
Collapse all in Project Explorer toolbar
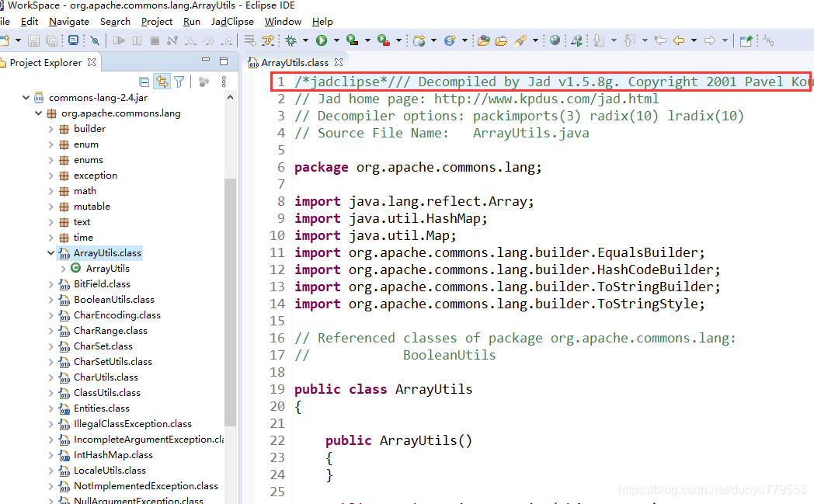(x=144, y=82)
